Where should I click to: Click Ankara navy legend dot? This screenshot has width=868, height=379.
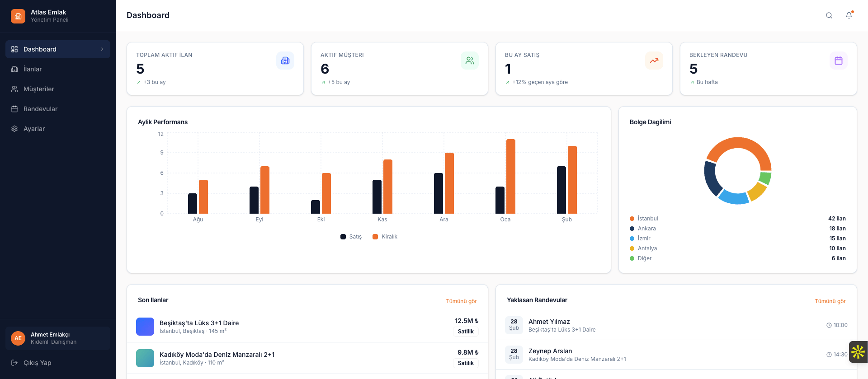[632, 229]
